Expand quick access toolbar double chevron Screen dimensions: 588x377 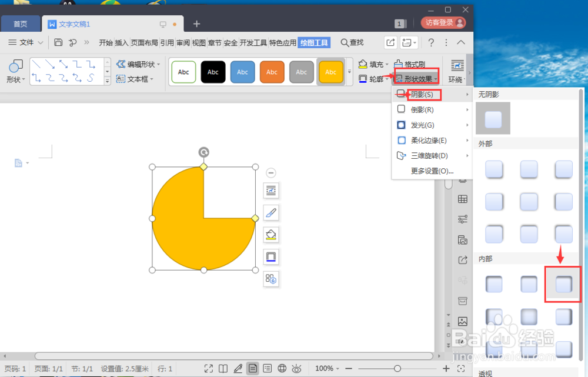tap(86, 42)
